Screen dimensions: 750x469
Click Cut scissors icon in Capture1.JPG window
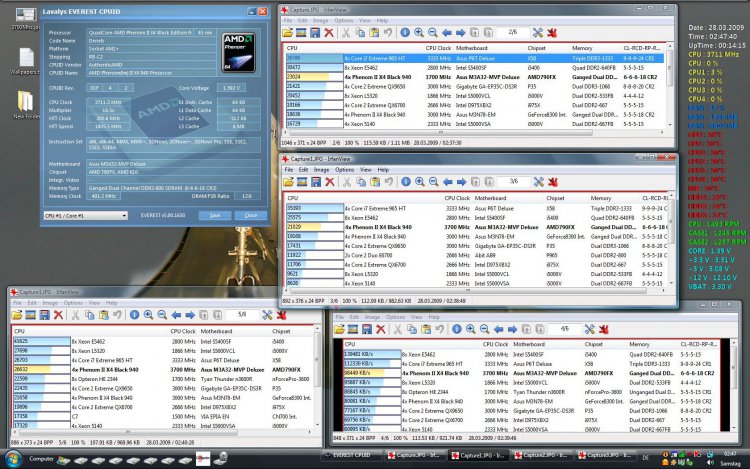[x=347, y=182]
